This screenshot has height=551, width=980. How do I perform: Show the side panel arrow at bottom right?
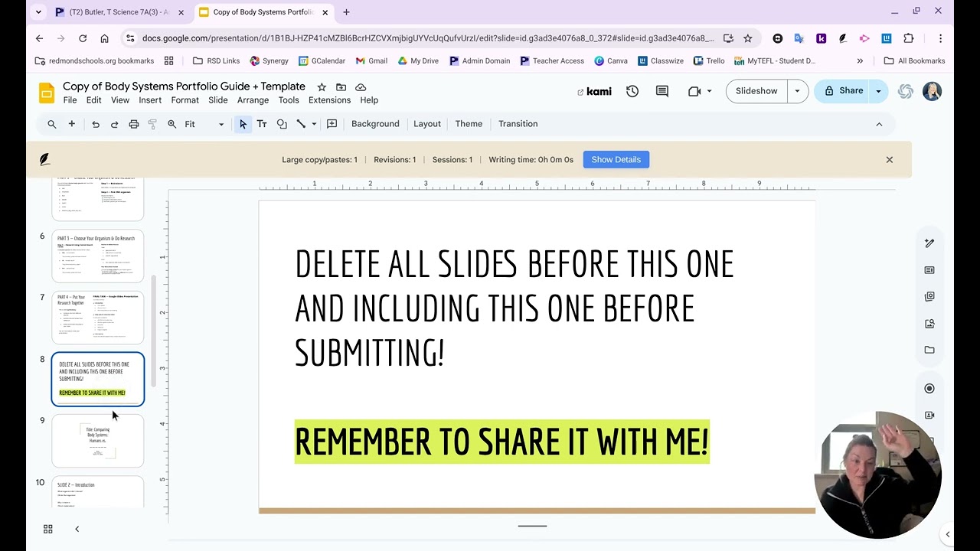click(947, 534)
